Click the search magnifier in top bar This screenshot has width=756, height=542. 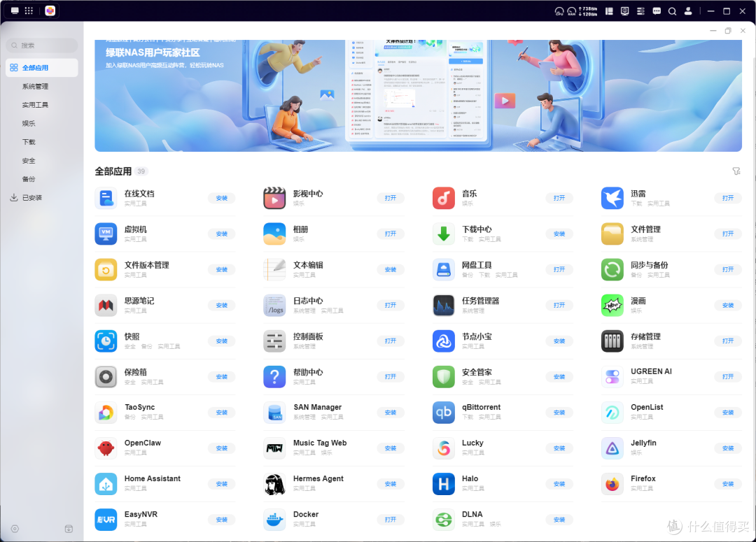pyautogui.click(x=672, y=11)
